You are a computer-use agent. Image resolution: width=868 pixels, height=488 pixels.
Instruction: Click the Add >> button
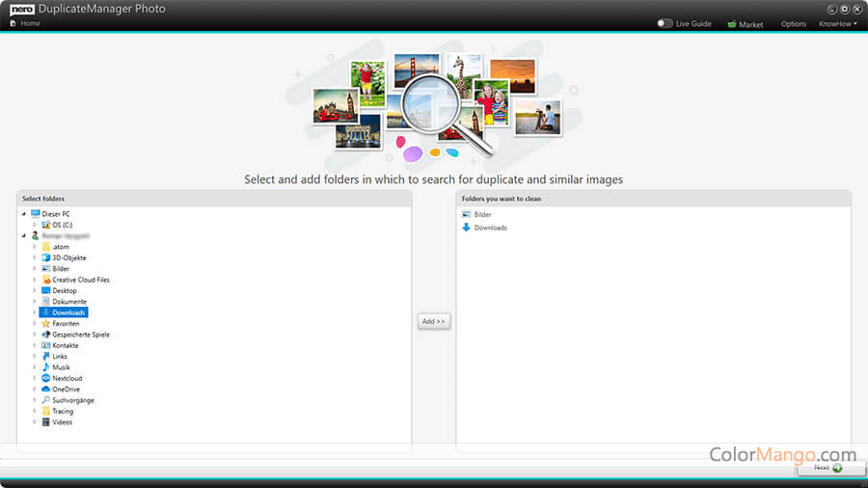coord(433,321)
